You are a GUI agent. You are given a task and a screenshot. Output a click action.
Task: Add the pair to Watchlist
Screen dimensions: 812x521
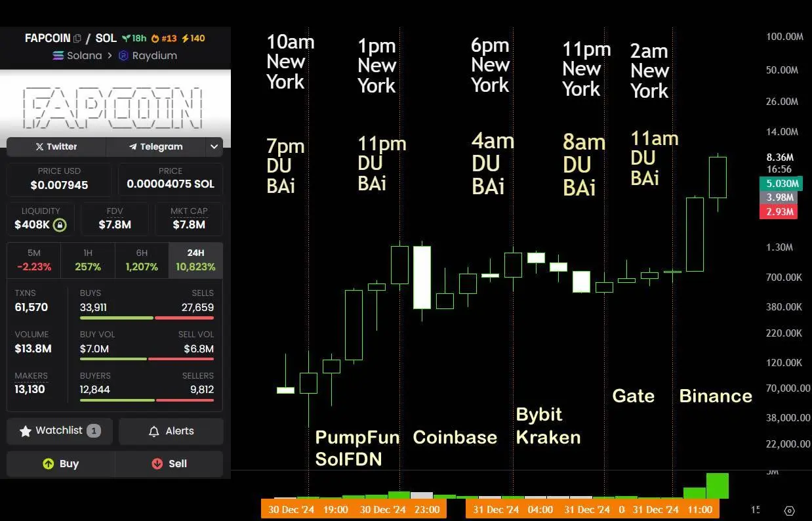60,431
